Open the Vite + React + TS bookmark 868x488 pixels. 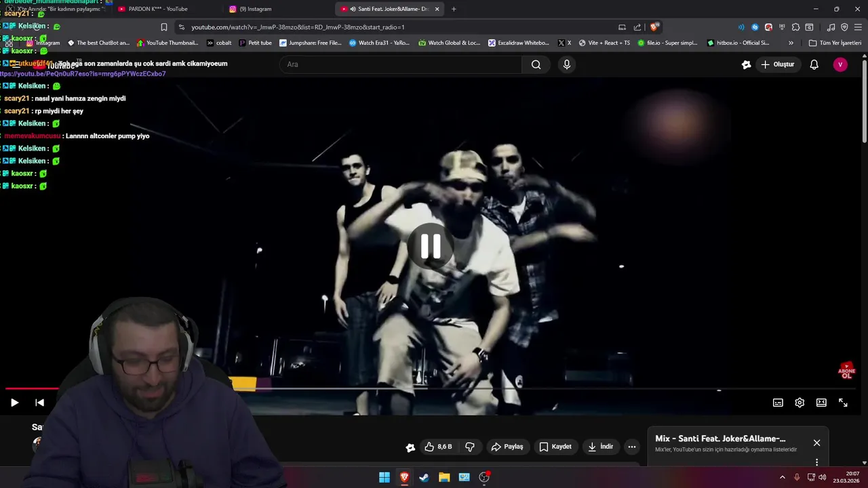[x=604, y=43]
